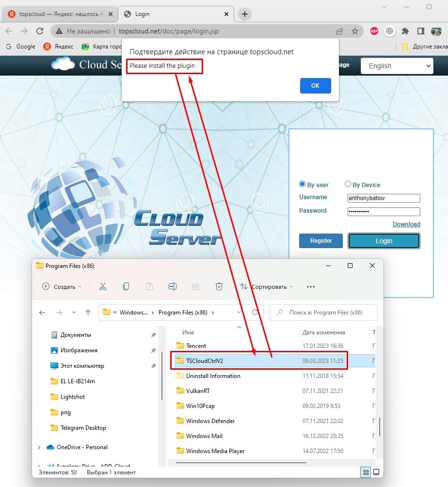Screen dimensions: 448x487
Task: Sort by Дата изменения column header
Action: [x=324, y=332]
